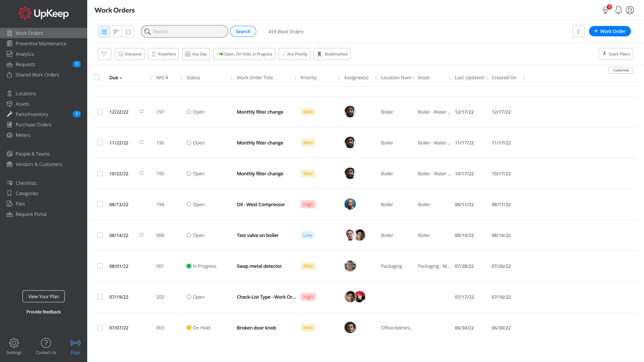The width and height of the screenshot is (644, 362).
Task: Click the three-dot overflow menu icon
Action: tap(579, 32)
